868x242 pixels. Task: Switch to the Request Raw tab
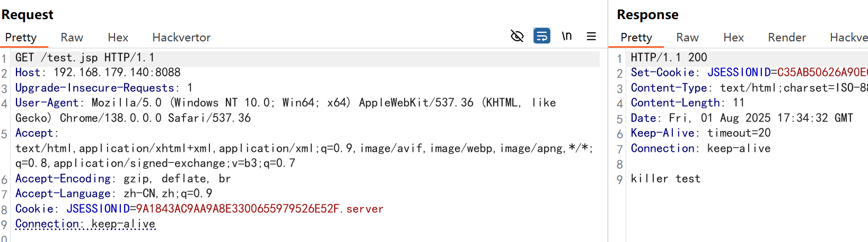click(x=72, y=38)
